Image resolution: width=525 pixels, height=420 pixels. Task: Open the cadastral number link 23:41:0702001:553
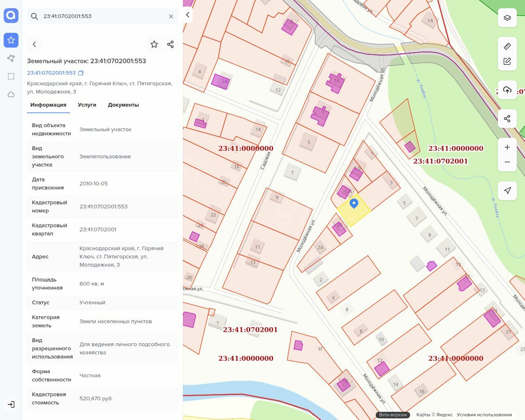coord(51,73)
